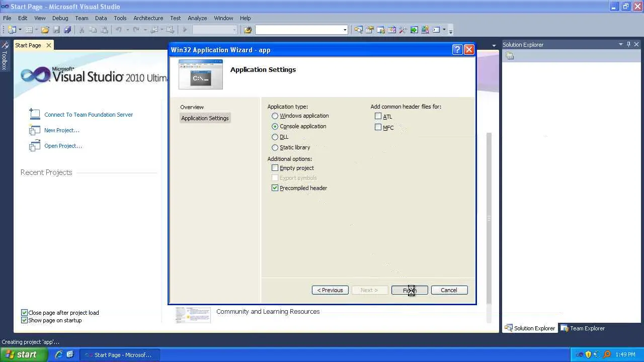644x362 pixels.
Task: Click the Windows Start button
Action: [24, 354]
